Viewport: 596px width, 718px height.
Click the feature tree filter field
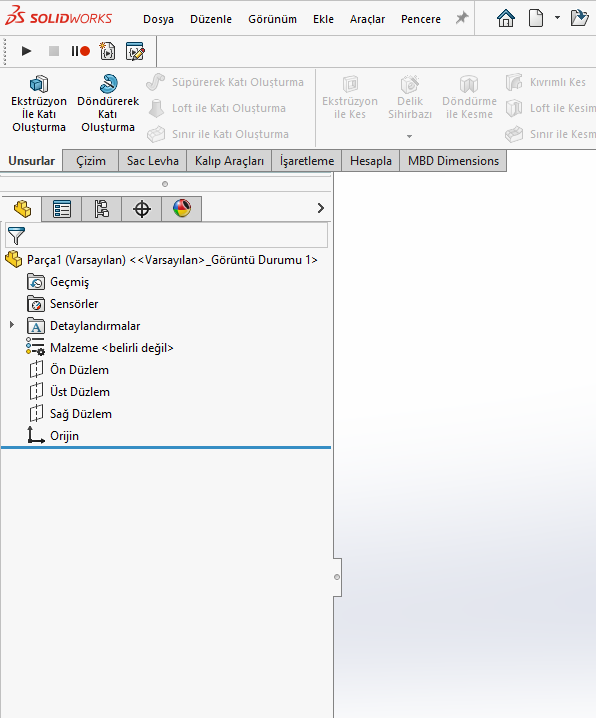167,235
